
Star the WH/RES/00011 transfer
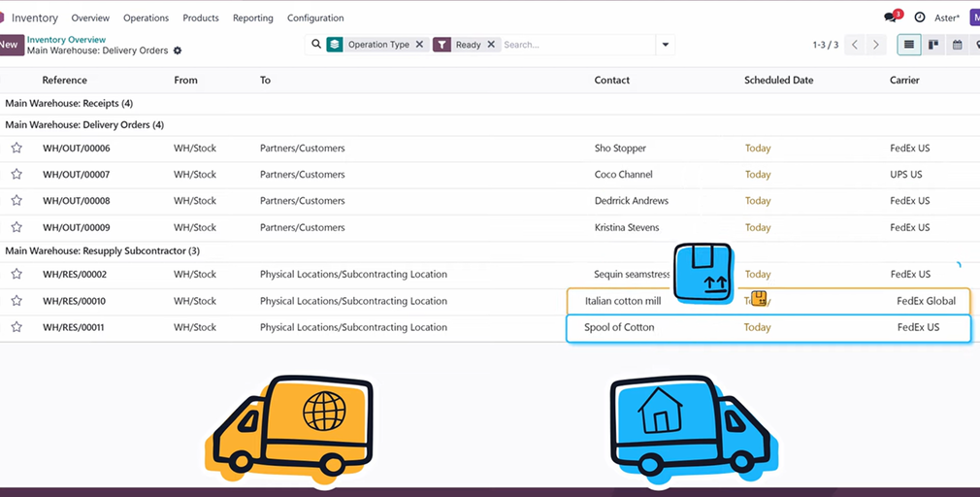point(16,327)
